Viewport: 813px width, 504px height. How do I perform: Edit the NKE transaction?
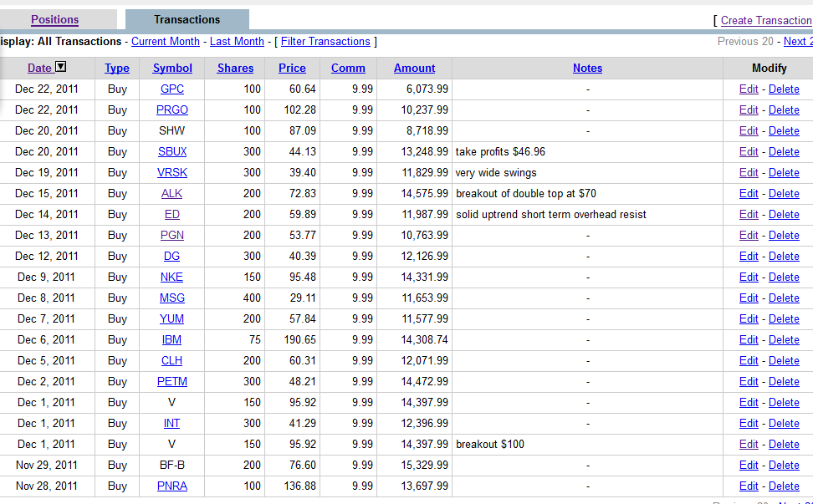749,277
